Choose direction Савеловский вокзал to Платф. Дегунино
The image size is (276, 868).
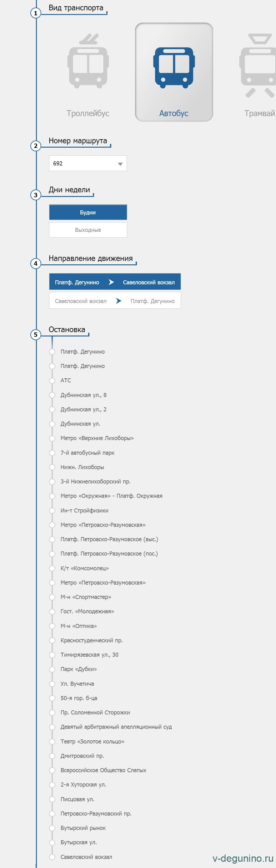tap(115, 301)
